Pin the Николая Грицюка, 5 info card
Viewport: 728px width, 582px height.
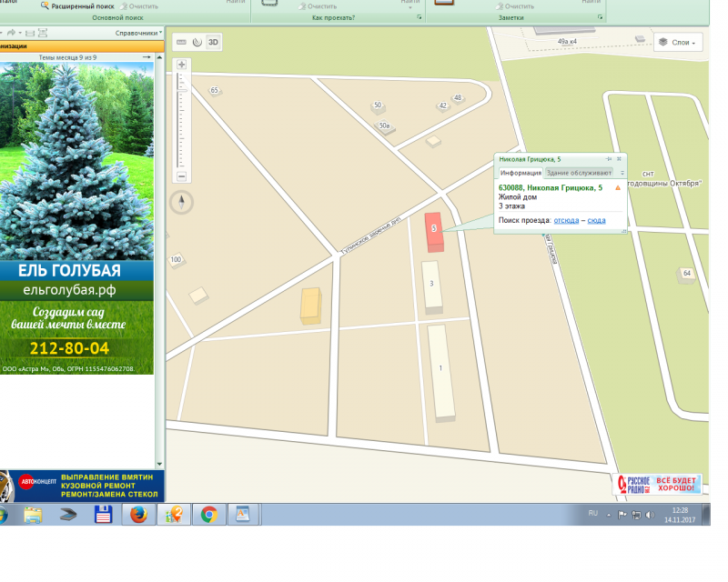point(609,159)
